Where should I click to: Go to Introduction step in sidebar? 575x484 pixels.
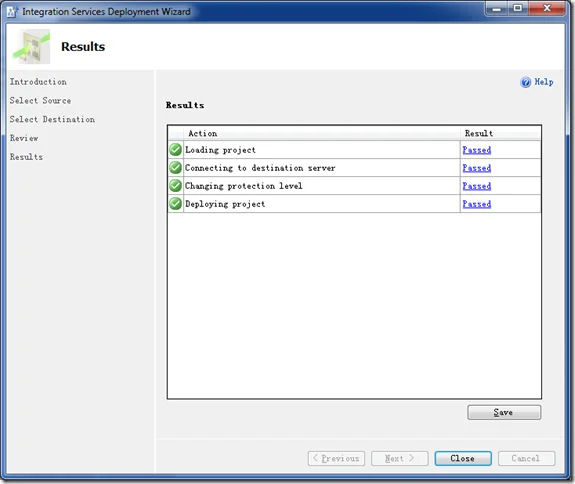(x=38, y=82)
